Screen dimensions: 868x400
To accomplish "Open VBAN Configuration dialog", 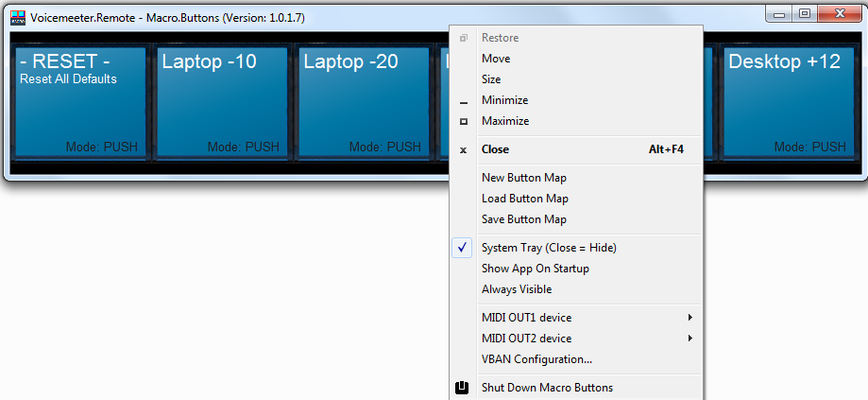I will (536, 359).
